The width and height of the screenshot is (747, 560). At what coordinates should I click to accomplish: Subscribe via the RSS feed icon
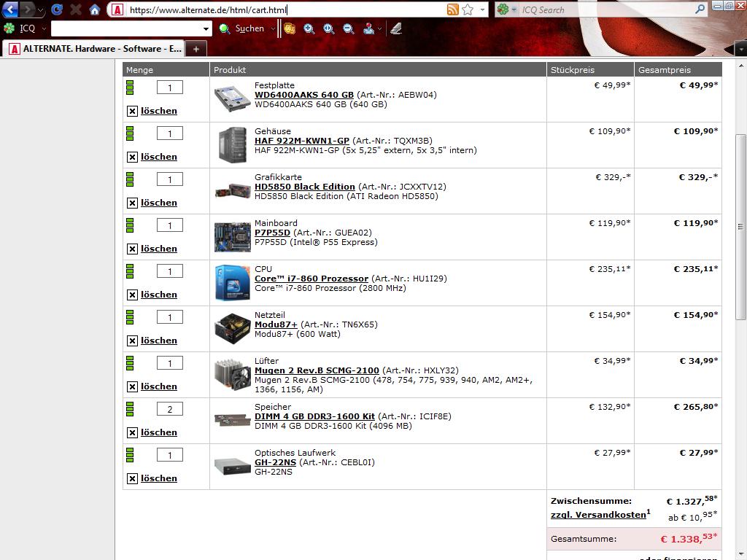tap(452, 9)
